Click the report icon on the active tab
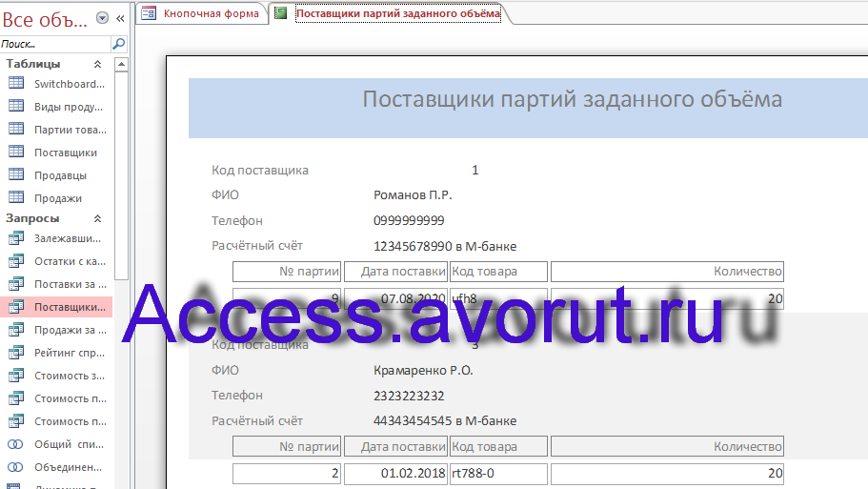The image size is (868, 489). [x=281, y=12]
